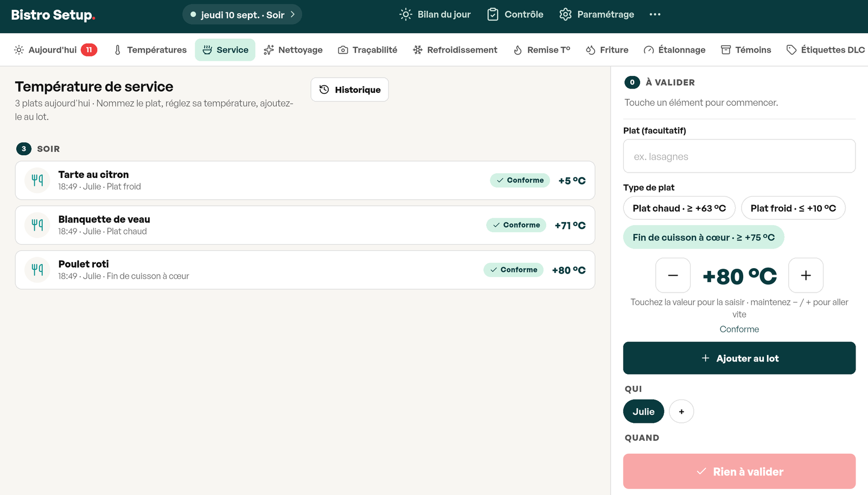
Task: Toggle the Julie user chip
Action: click(643, 411)
